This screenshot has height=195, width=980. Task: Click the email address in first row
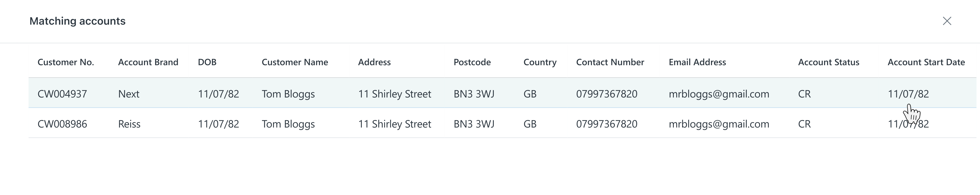tap(719, 94)
